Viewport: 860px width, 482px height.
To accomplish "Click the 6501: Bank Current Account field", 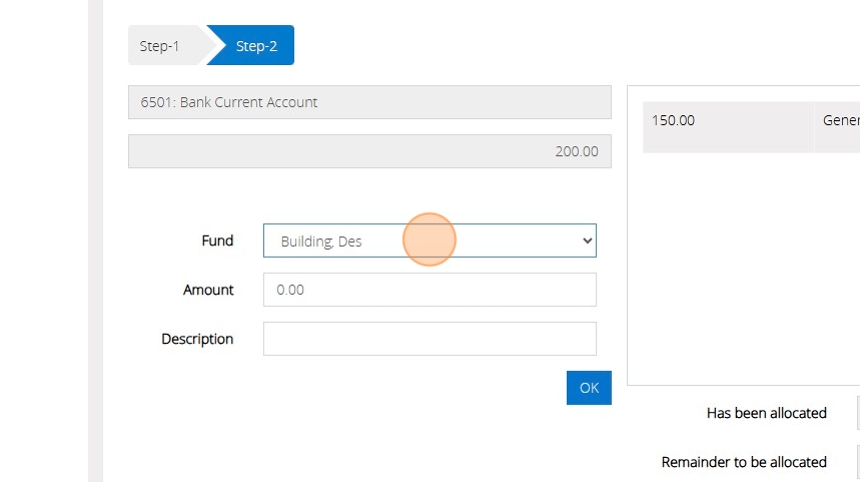I will tap(369, 102).
